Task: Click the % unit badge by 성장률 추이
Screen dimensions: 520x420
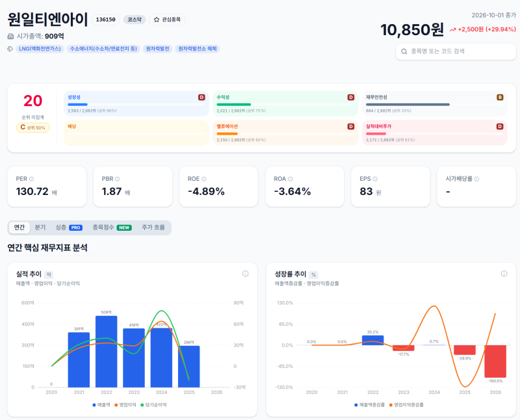Action: (313, 274)
